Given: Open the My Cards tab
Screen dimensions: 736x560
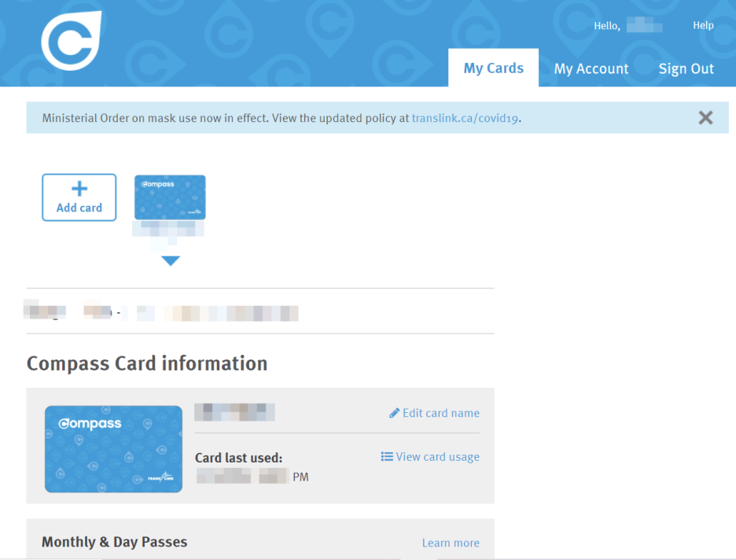Looking at the screenshot, I should click(x=493, y=68).
